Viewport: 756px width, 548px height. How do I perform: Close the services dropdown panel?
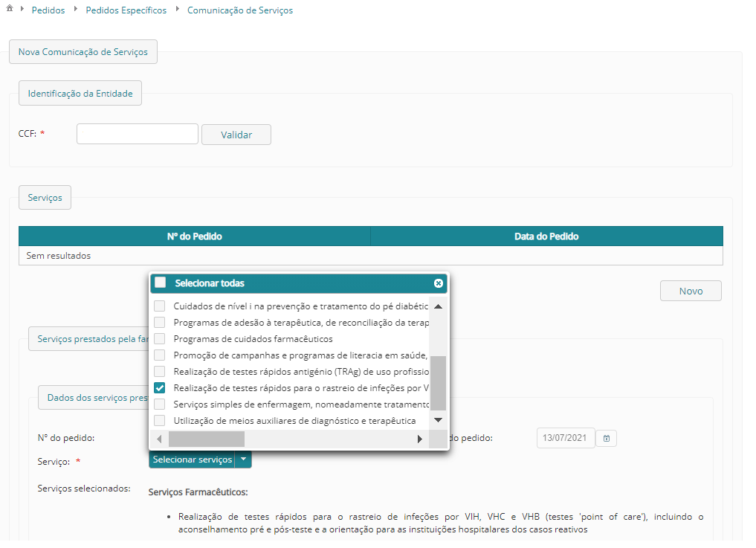[438, 283]
